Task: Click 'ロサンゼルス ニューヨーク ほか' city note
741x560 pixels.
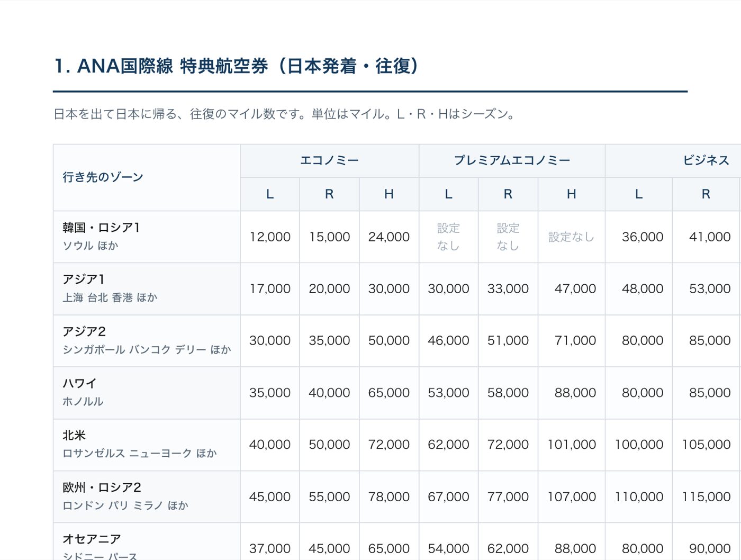Action: click(140, 454)
